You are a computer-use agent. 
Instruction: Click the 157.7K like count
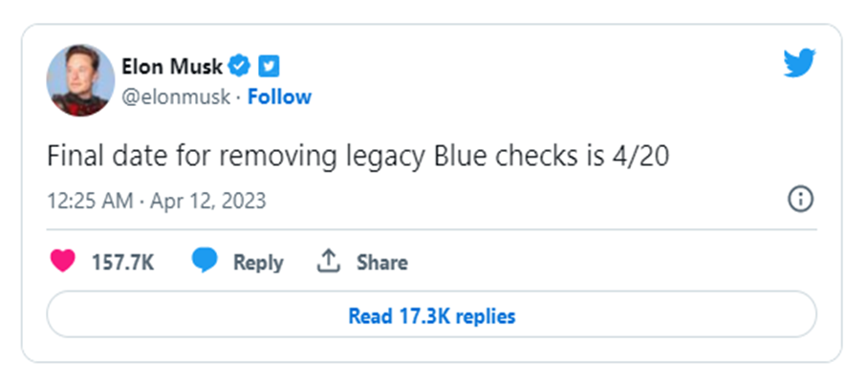click(122, 263)
